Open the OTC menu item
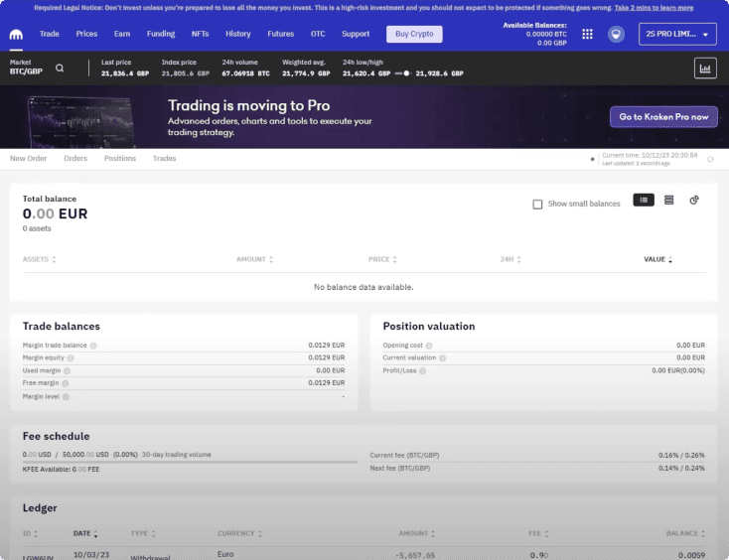 318,34
